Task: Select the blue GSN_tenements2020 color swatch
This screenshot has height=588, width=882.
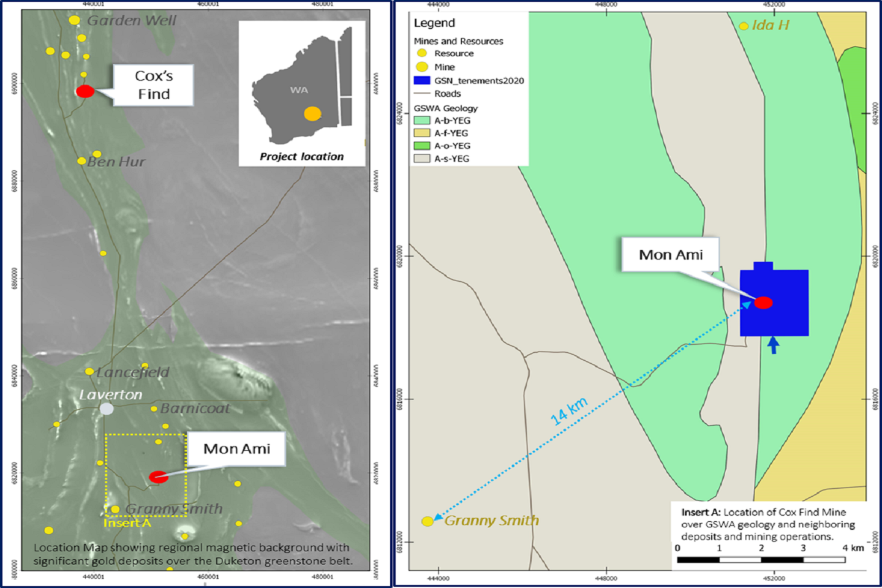Action: (x=423, y=80)
